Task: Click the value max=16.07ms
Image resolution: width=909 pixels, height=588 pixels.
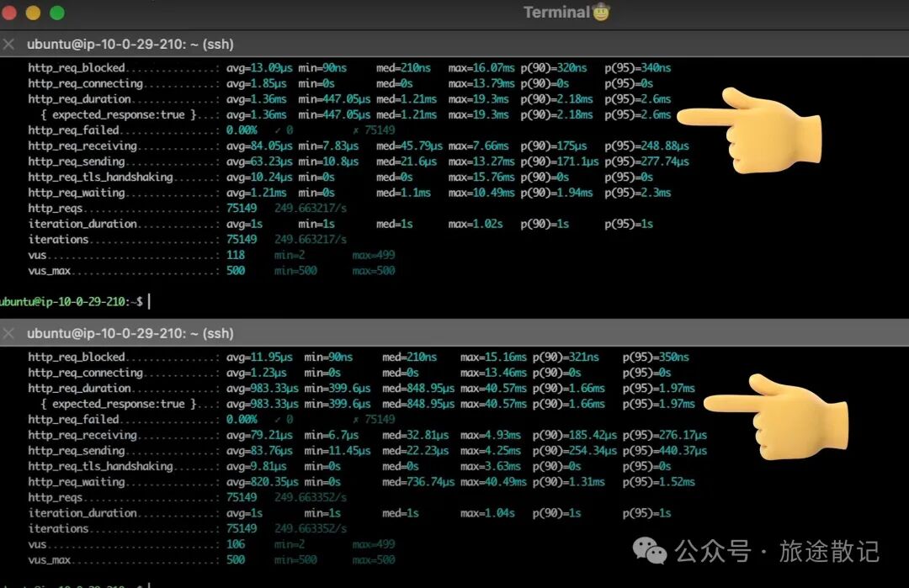Action: [x=481, y=68]
